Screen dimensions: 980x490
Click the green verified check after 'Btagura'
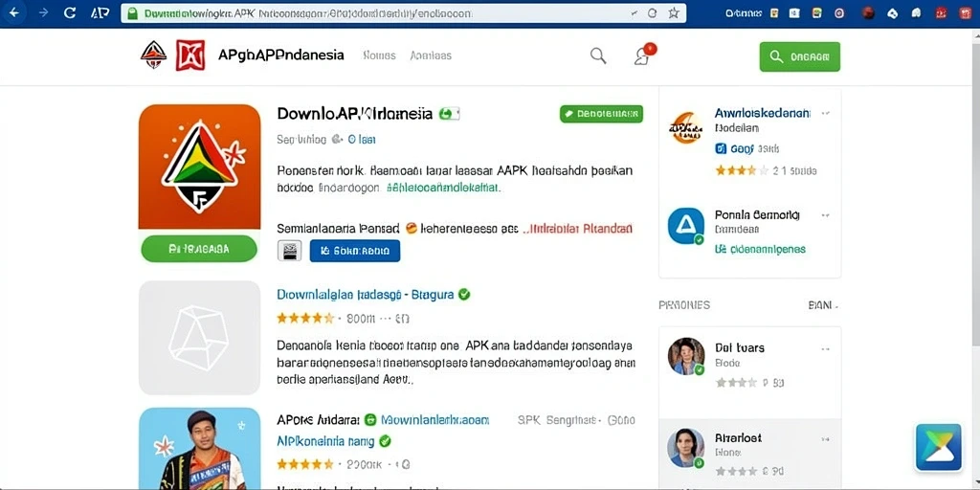click(x=464, y=295)
